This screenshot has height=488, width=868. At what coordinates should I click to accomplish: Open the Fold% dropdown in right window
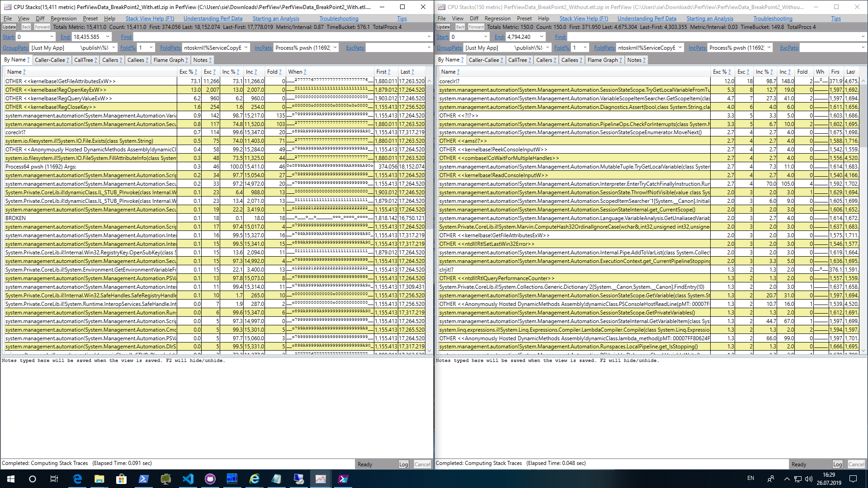pos(585,48)
